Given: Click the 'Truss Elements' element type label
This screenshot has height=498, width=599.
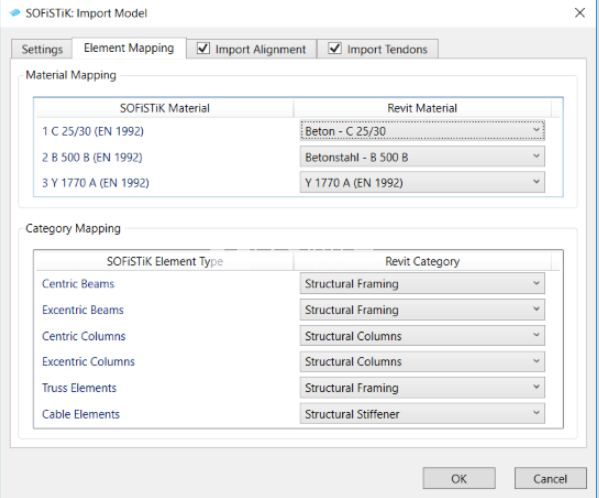Looking at the screenshot, I should pos(79,388).
